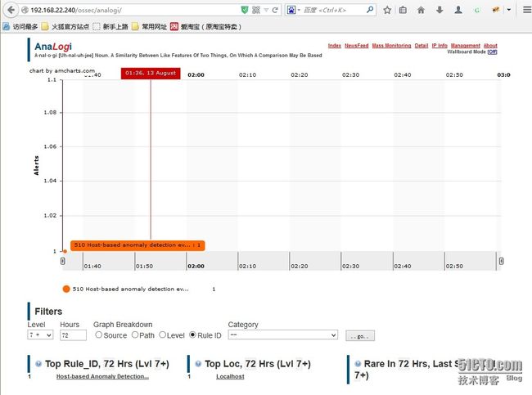Click the green shield icon in address bar
The height and width of the screenshot is (395, 532).
[x=245, y=10]
